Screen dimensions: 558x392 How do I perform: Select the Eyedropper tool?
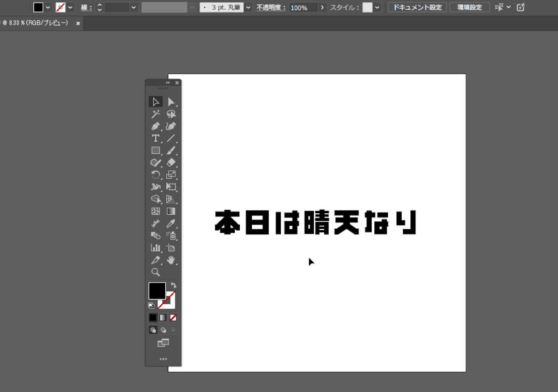click(171, 224)
